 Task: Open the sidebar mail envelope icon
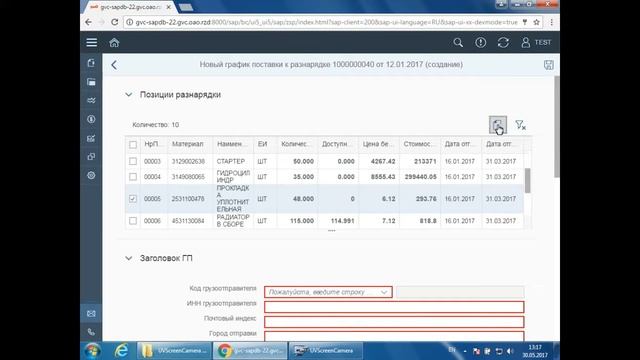(x=91, y=313)
